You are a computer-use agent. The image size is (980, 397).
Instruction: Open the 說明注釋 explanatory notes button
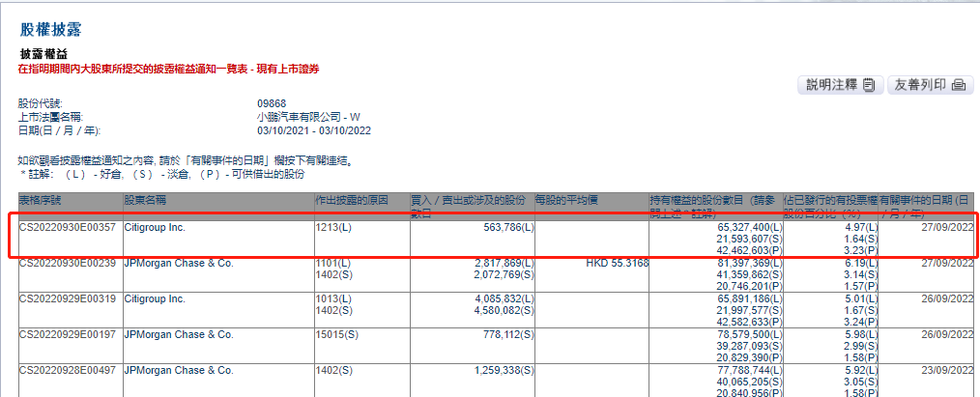coord(841,85)
